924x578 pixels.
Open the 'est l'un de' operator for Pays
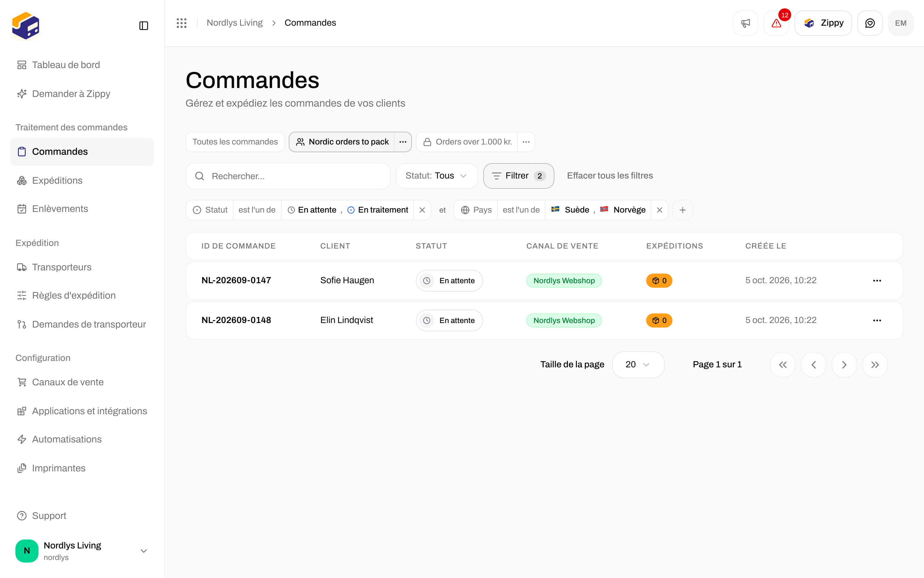tap(521, 210)
